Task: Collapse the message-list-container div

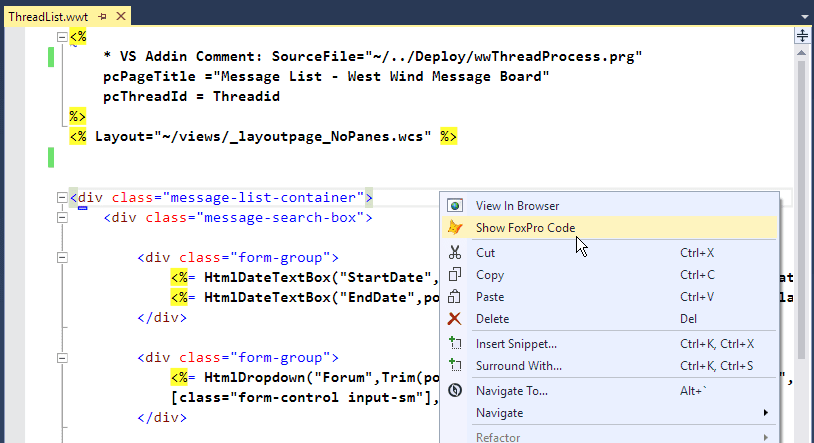Action: [x=62, y=198]
